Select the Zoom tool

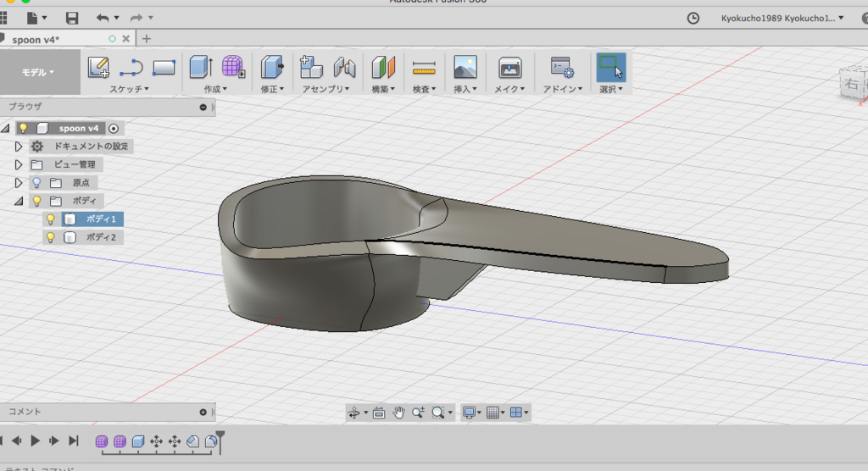click(x=418, y=413)
